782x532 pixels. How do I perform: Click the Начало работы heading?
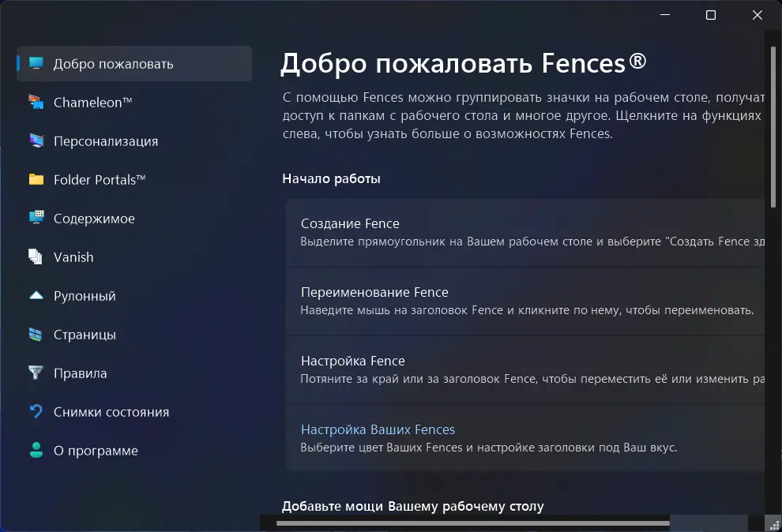[331, 178]
